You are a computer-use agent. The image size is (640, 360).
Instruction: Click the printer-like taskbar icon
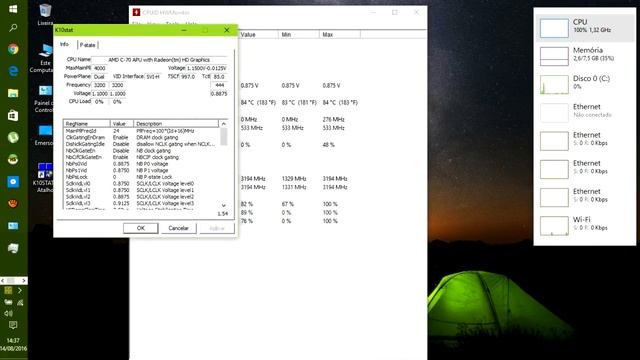click(13, 248)
